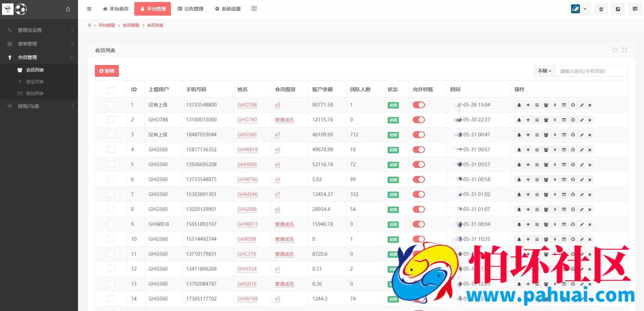Image resolution: width=644 pixels, height=311 pixels.
Task: Click the plus icon in GHO740 row
Action: pos(528,120)
